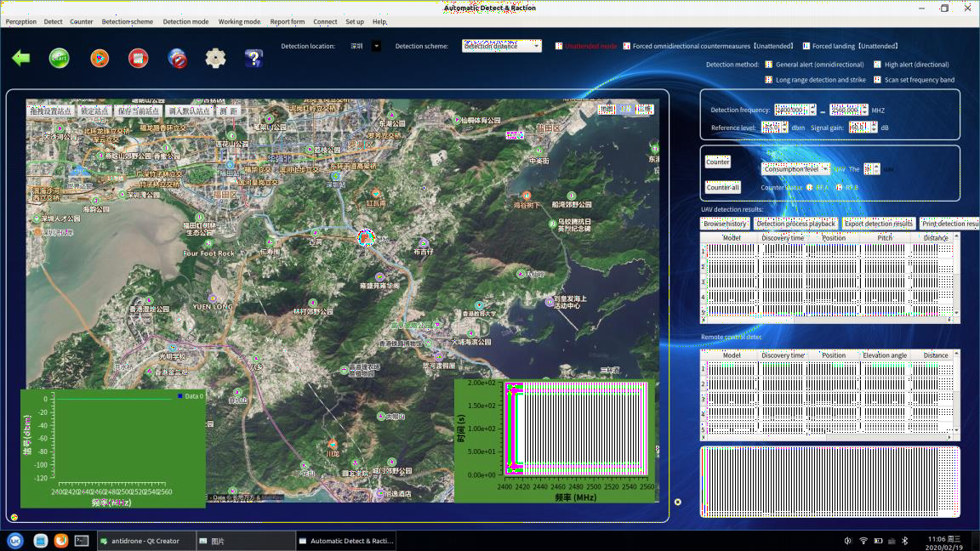
Task: Click the remote control table vertical scrollbar
Action: point(956,392)
